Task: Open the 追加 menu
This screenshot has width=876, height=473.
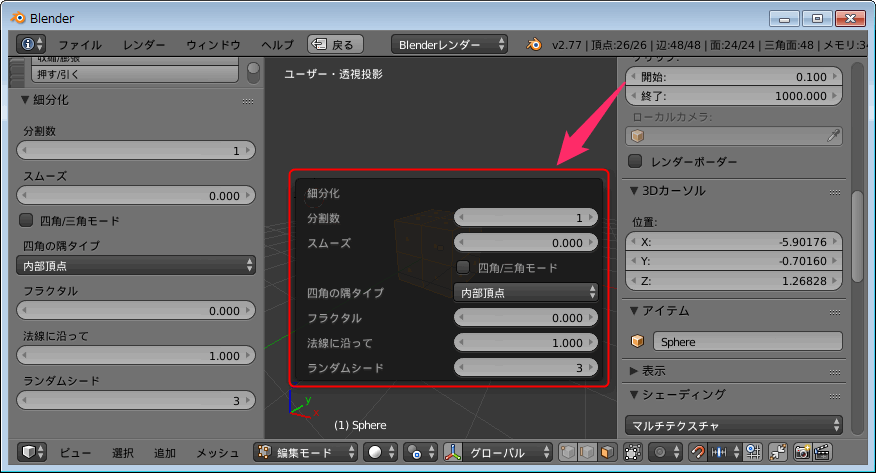Action: click(165, 453)
